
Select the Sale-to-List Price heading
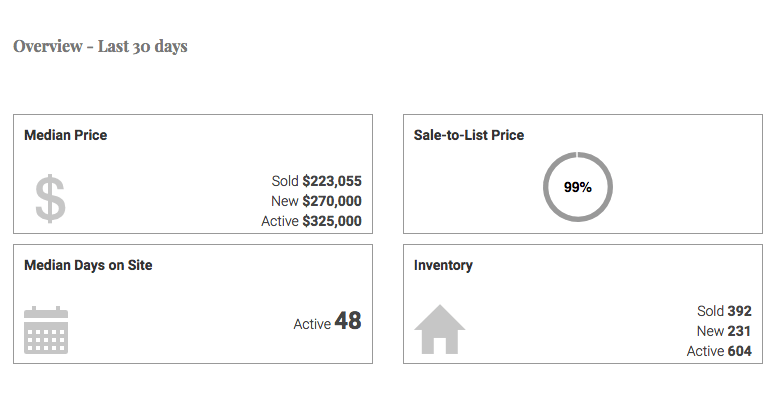point(469,135)
